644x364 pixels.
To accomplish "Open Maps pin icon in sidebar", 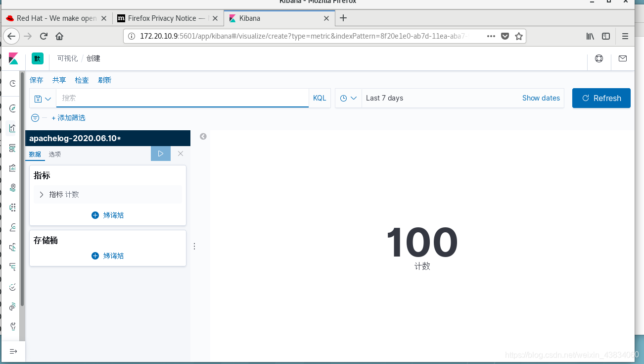I will (13, 188).
